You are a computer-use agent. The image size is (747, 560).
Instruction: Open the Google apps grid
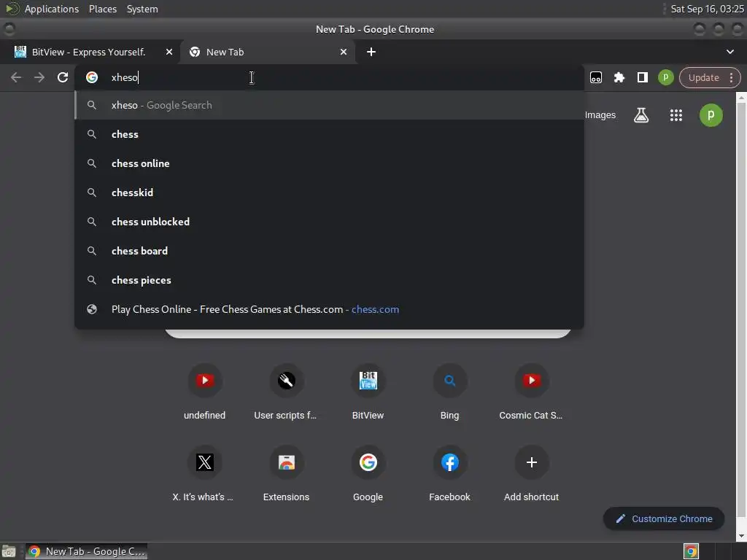(x=676, y=114)
